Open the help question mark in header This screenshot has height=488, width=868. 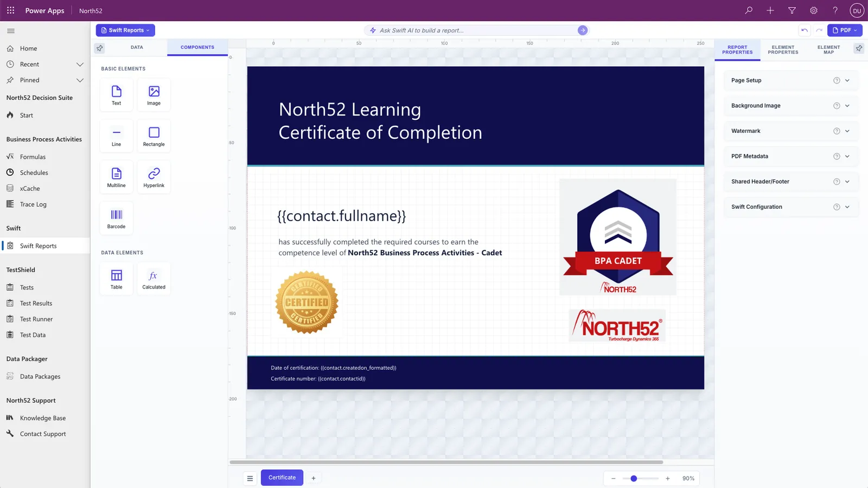coord(835,10)
